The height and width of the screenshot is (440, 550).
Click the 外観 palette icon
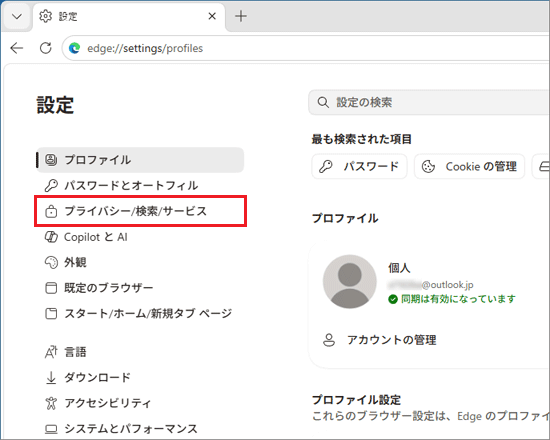click(x=51, y=262)
